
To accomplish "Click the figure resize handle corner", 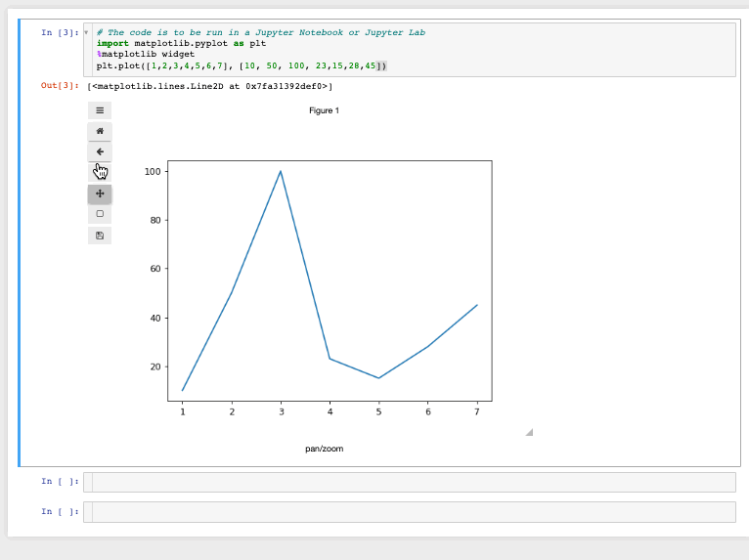I will click(529, 431).
